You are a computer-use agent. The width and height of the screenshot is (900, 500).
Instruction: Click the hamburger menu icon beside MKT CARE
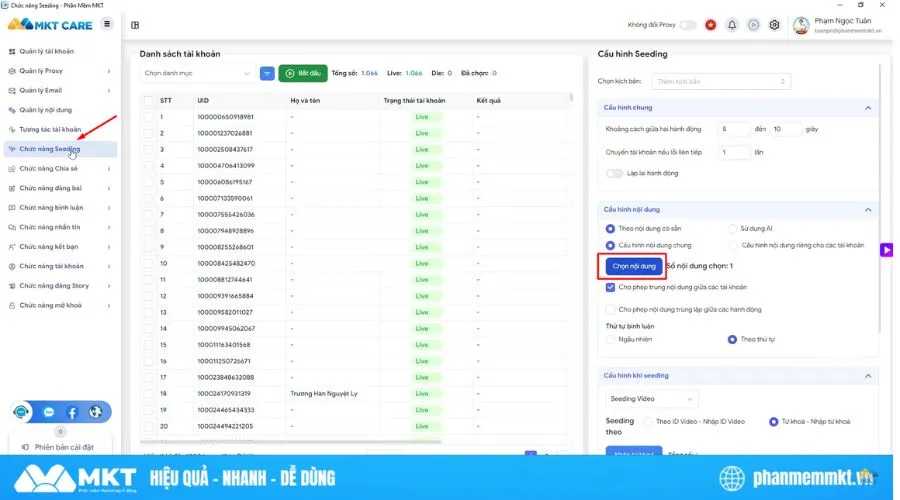(x=107, y=24)
